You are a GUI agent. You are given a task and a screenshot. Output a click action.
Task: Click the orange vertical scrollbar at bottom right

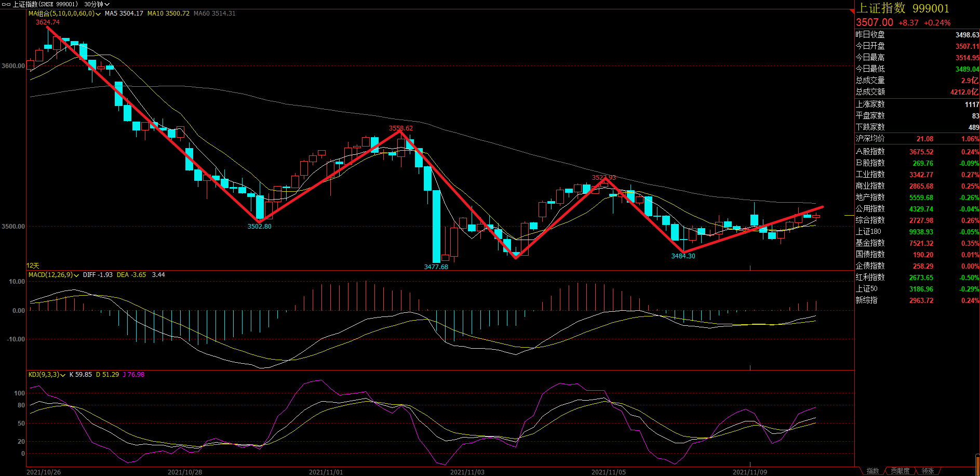[x=977, y=465]
